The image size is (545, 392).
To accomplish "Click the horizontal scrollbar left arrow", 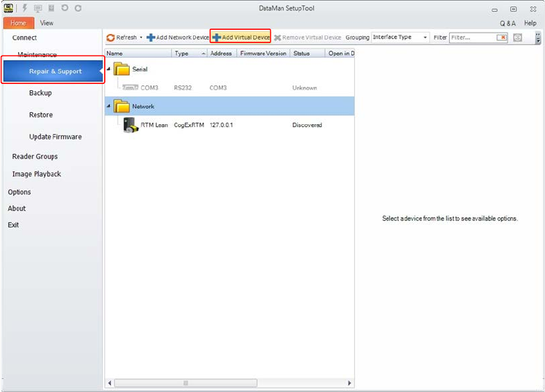I will [110, 383].
